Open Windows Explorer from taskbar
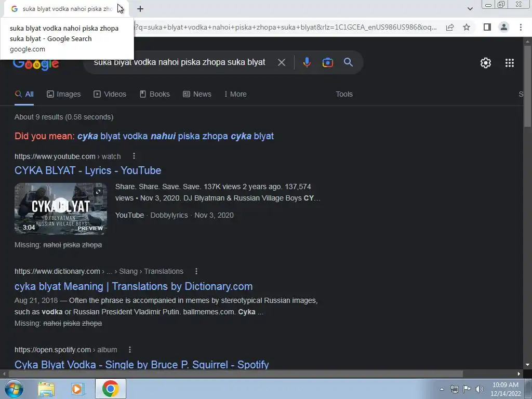Image resolution: width=532 pixels, height=399 pixels. 46,389
